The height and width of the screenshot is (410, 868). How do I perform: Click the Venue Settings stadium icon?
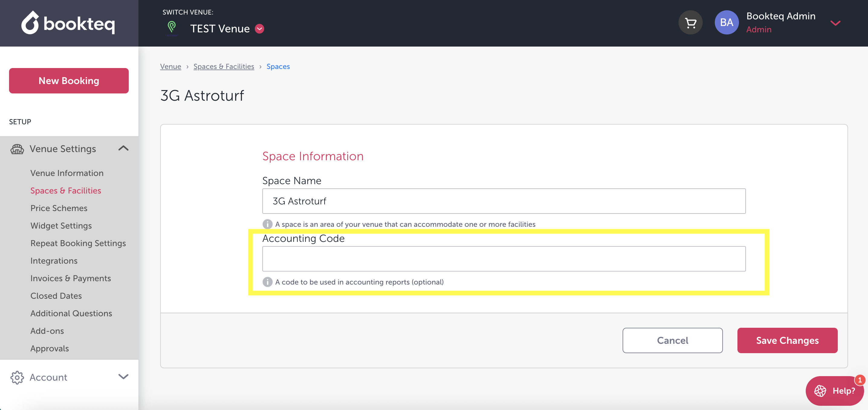click(17, 149)
